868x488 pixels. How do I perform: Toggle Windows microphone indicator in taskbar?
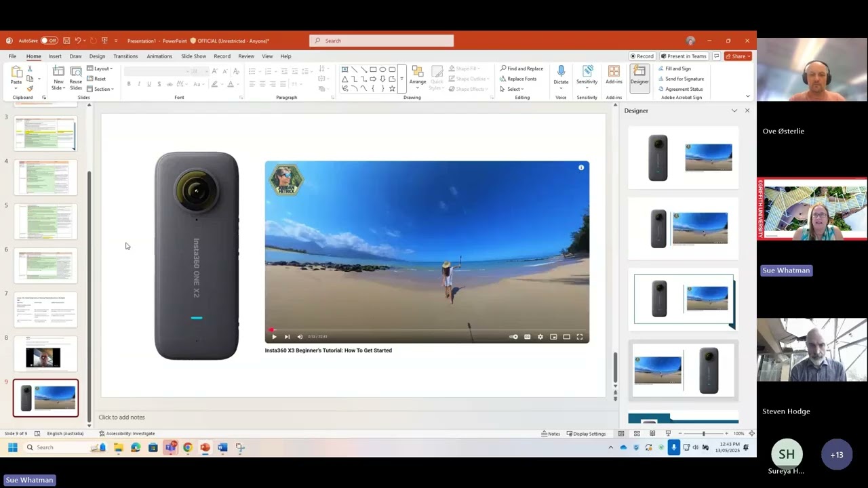coord(673,447)
